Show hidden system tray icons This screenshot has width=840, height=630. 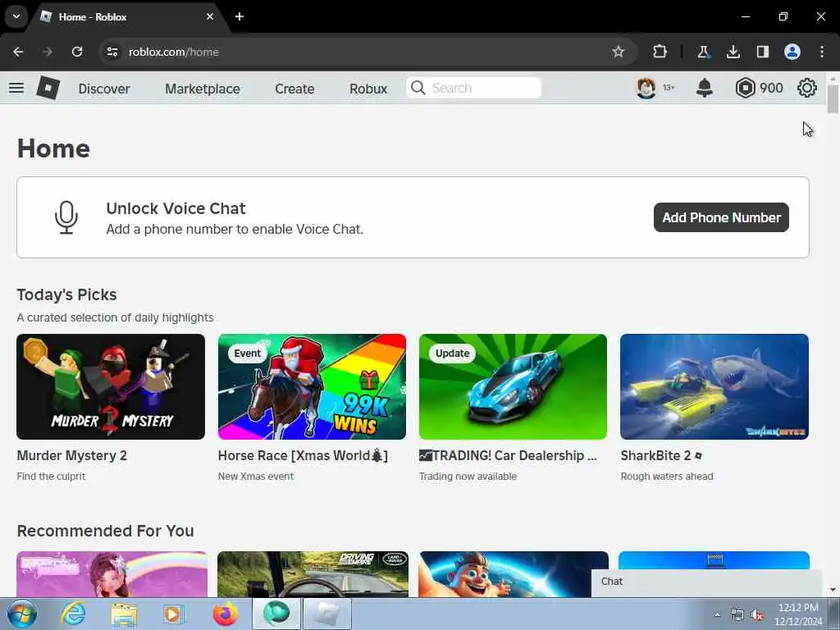(717, 615)
